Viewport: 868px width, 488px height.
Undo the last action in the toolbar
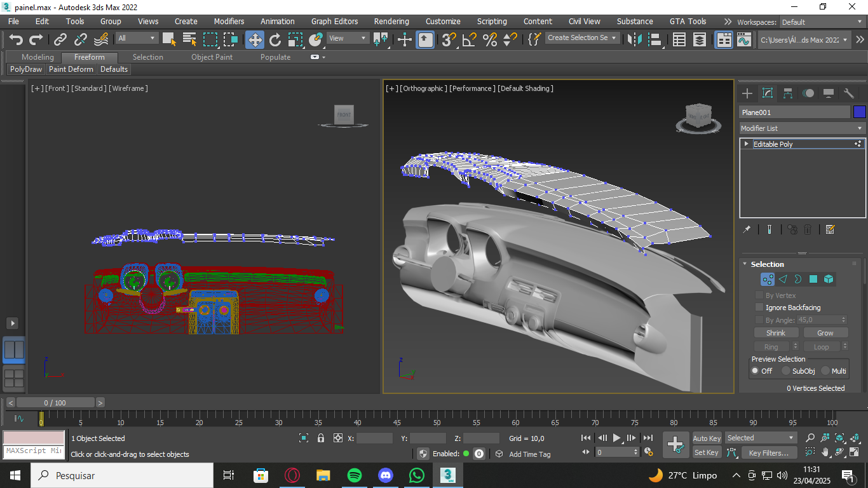[15, 39]
